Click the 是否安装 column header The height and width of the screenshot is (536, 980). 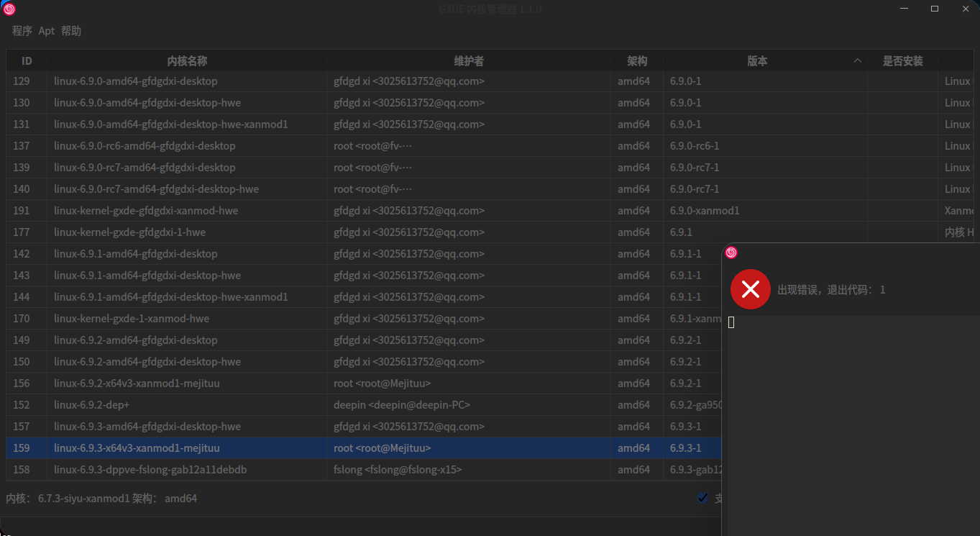(x=903, y=61)
